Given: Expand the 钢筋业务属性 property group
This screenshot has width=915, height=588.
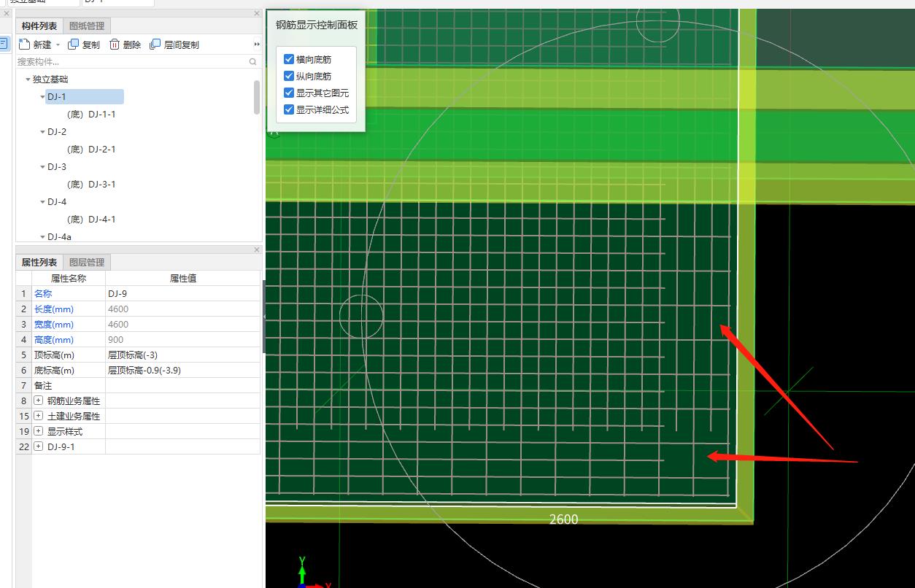Looking at the screenshot, I should (39, 401).
